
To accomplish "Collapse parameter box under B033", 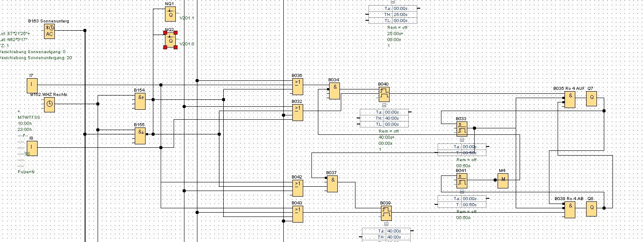I will click(x=462, y=140).
